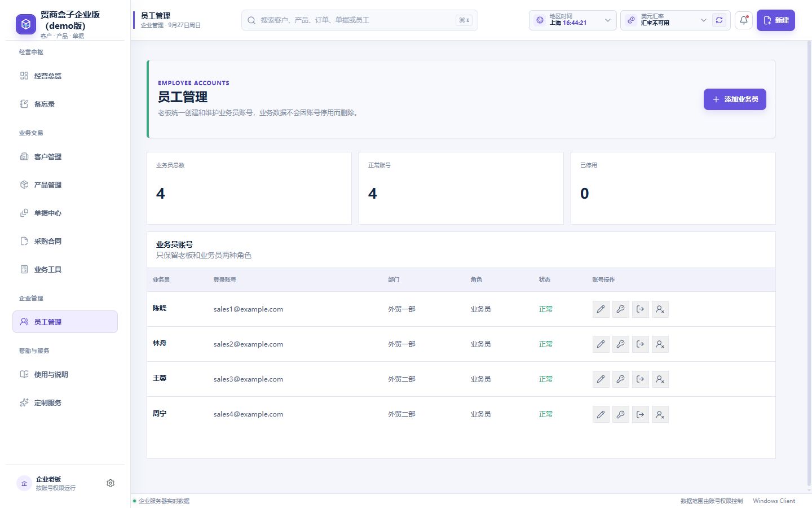
Task: Edit pencil icon in 周宁 row
Action: 601,414
